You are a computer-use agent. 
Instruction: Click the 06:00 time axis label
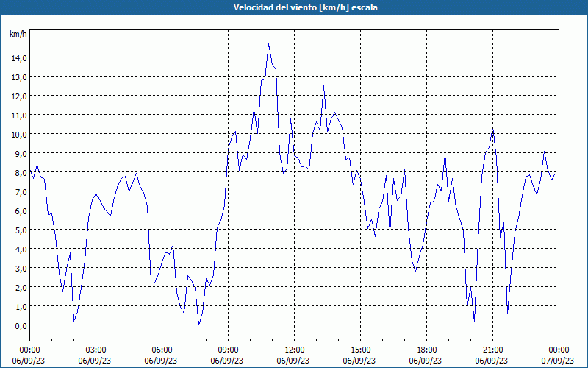(162, 350)
